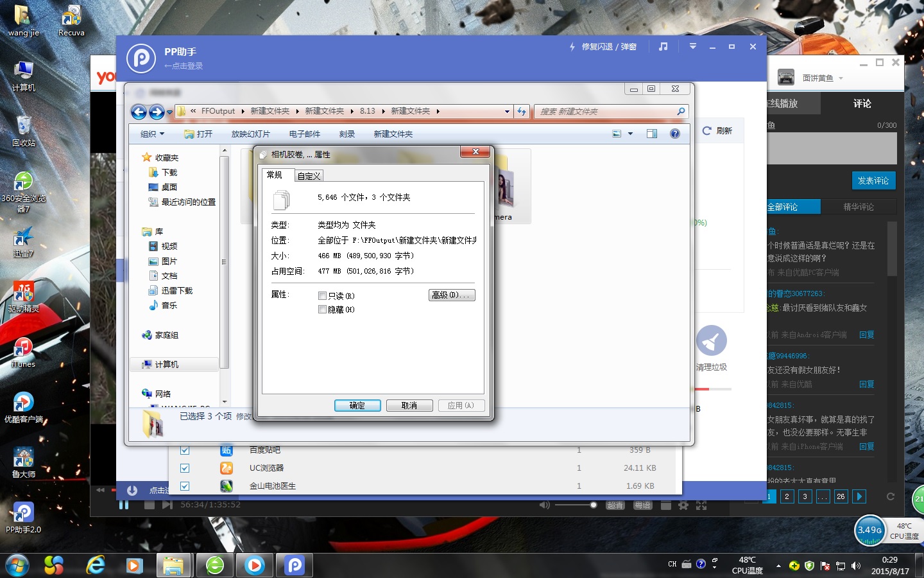
Task: Click the 确定 button in properties dialog
Action: (357, 405)
